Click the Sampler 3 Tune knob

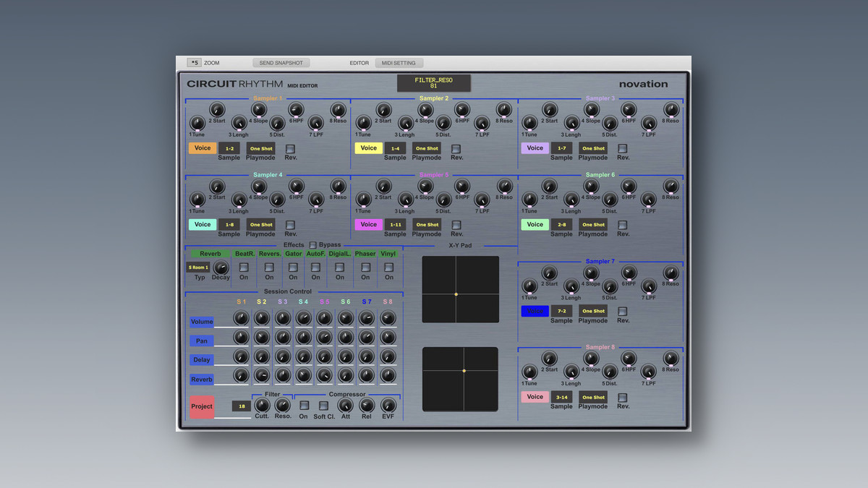tap(530, 122)
